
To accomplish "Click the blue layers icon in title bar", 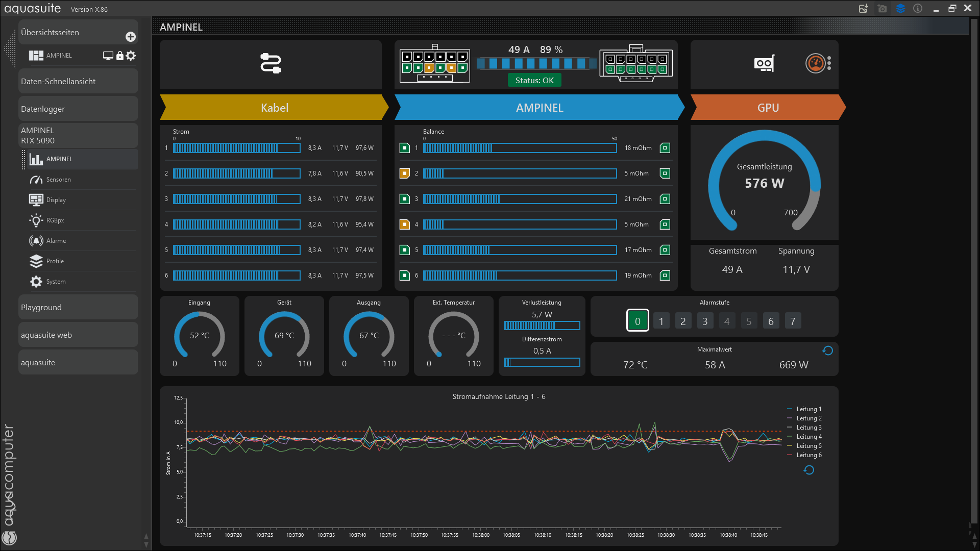I will 900,9.
